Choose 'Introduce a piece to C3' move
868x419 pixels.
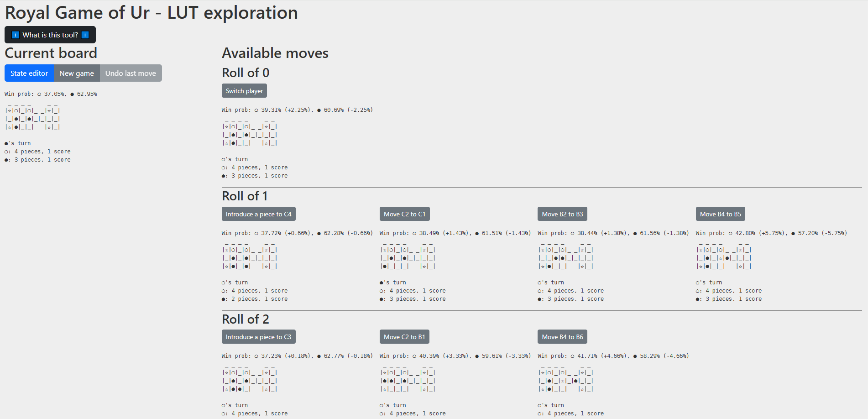258,337
